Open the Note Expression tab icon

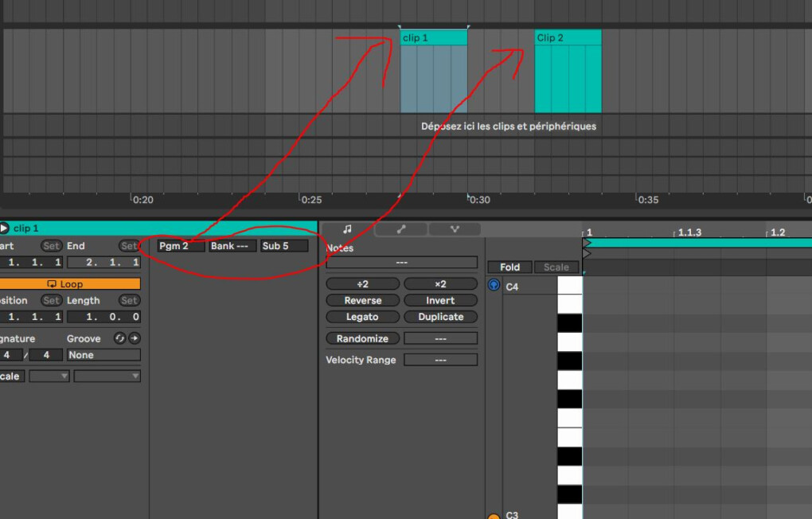(x=454, y=229)
